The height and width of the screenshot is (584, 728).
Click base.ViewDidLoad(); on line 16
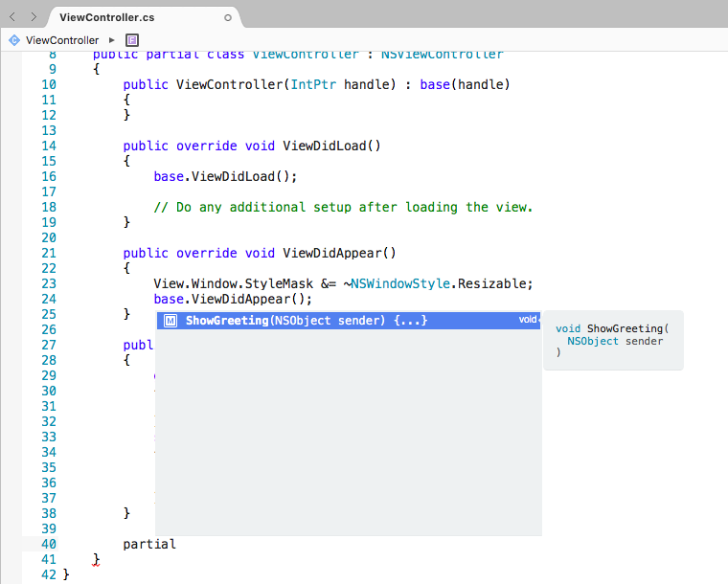click(x=225, y=177)
